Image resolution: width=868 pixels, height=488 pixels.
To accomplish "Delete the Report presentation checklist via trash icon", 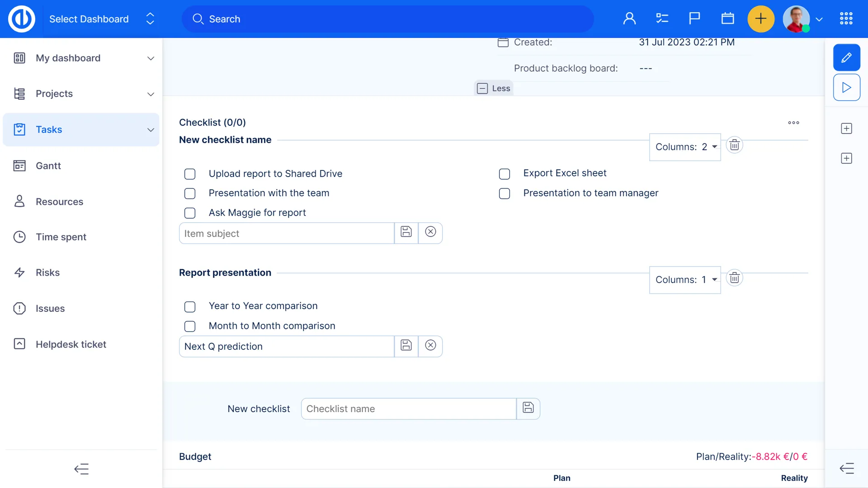I will [x=734, y=278].
